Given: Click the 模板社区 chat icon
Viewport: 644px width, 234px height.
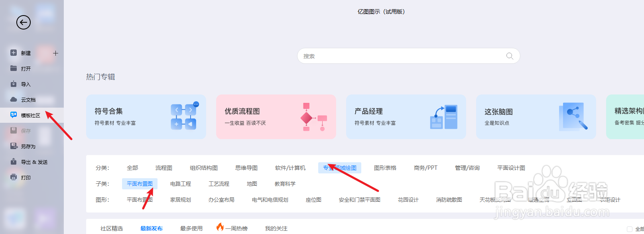Looking at the screenshot, I should pos(14,115).
